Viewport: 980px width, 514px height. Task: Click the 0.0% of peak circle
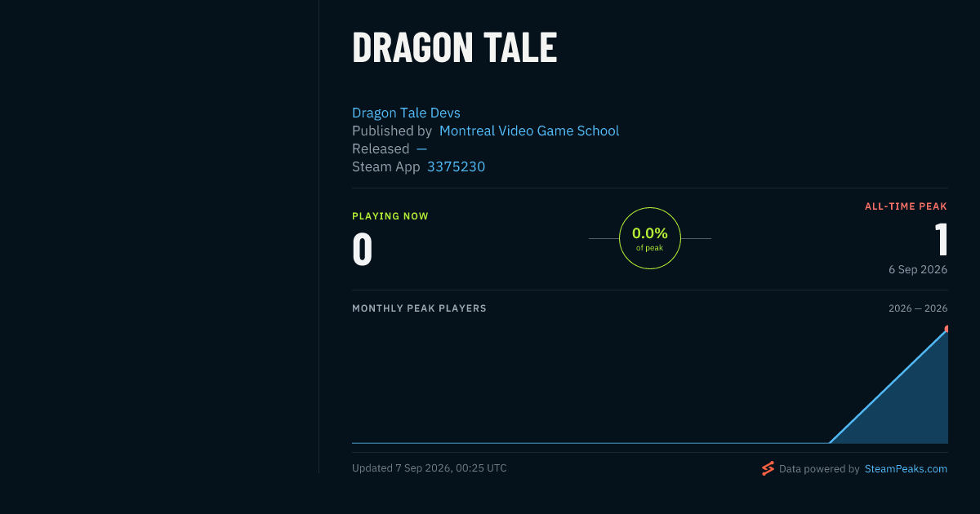pos(650,238)
